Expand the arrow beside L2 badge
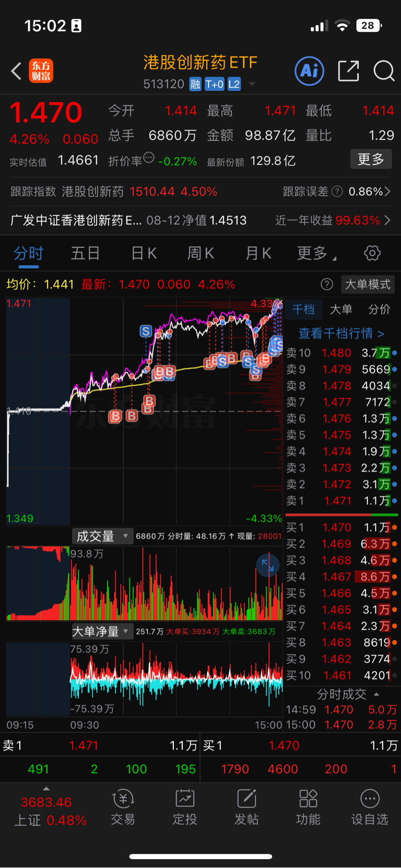The image size is (401, 868). point(252,84)
